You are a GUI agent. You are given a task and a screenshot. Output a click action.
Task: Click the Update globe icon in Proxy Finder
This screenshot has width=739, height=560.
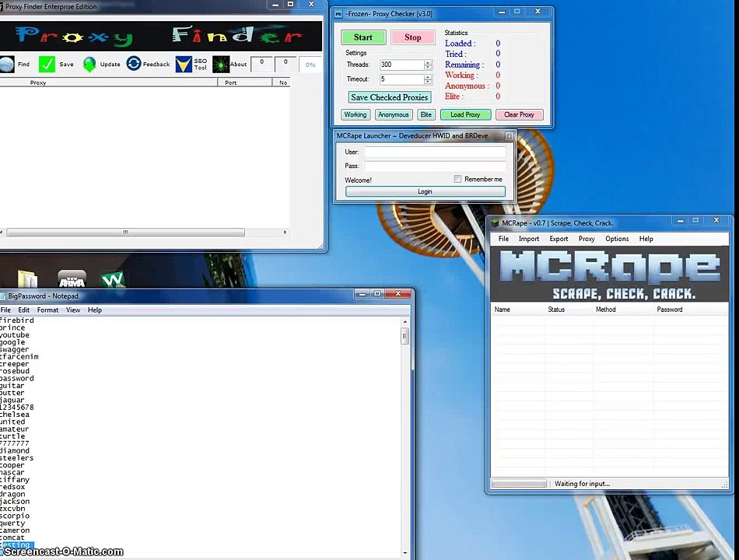point(89,64)
